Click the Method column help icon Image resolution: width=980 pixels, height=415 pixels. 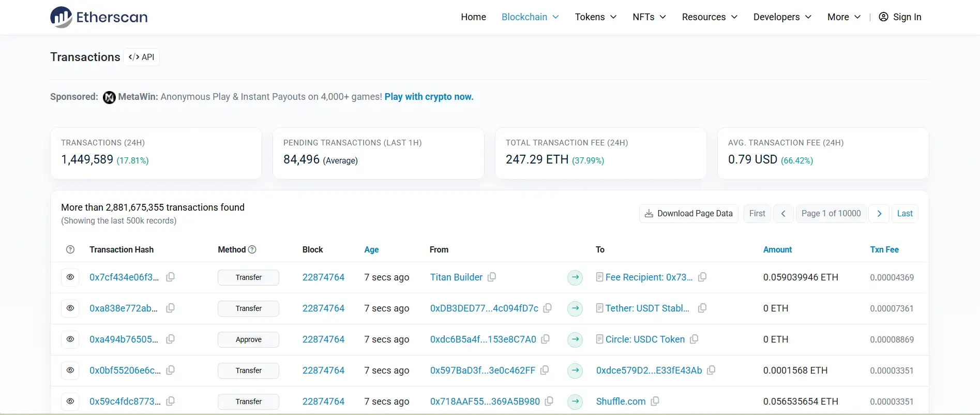(252, 249)
